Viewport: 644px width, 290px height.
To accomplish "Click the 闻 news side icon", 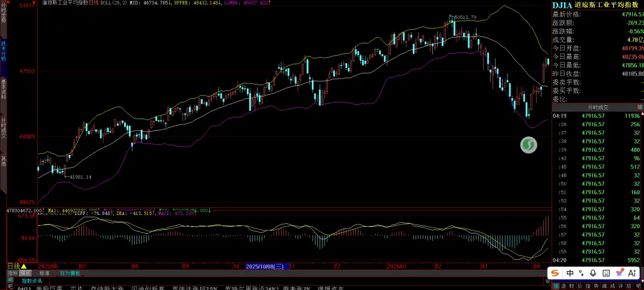I will (x=11, y=280).
